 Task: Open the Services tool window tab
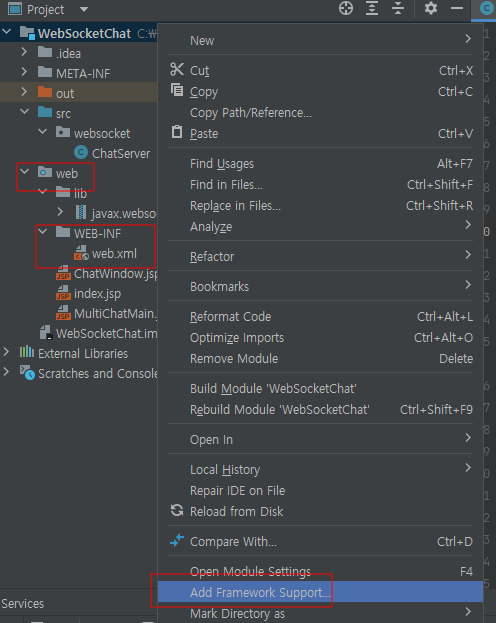pos(23,604)
